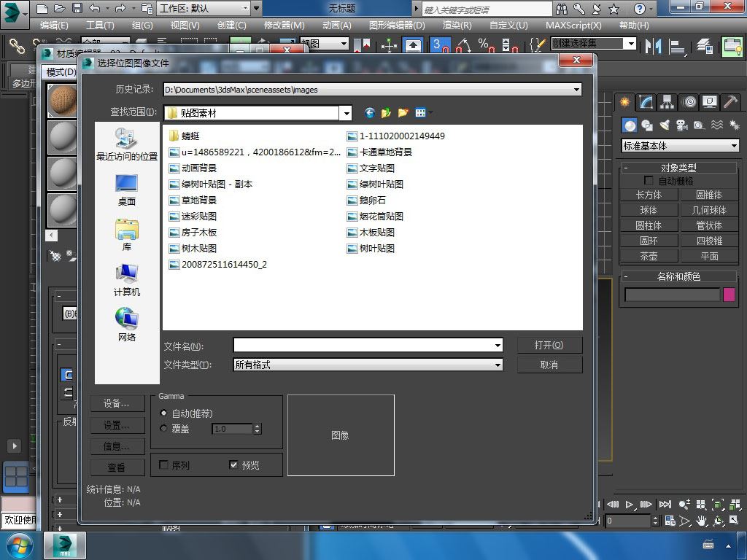Viewport: 747px width, 560px height.
Task: Go to the end frame
Action: click(665, 505)
